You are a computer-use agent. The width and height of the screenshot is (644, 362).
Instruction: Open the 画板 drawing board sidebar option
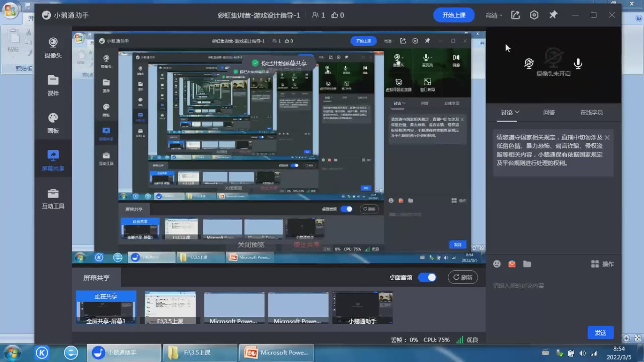pyautogui.click(x=53, y=123)
